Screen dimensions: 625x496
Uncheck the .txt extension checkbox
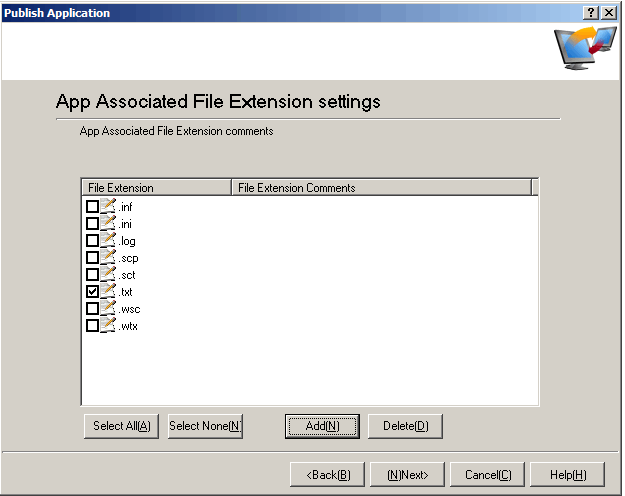pyautogui.click(x=93, y=291)
